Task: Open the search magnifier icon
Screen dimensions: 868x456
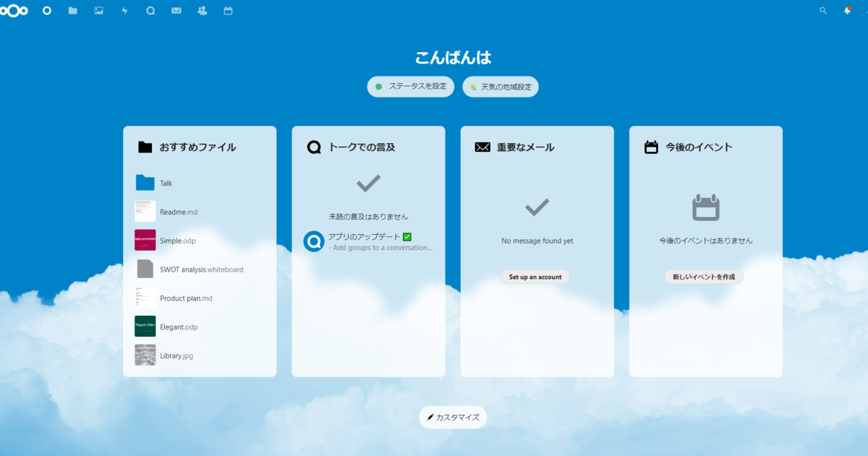Action: tap(823, 11)
